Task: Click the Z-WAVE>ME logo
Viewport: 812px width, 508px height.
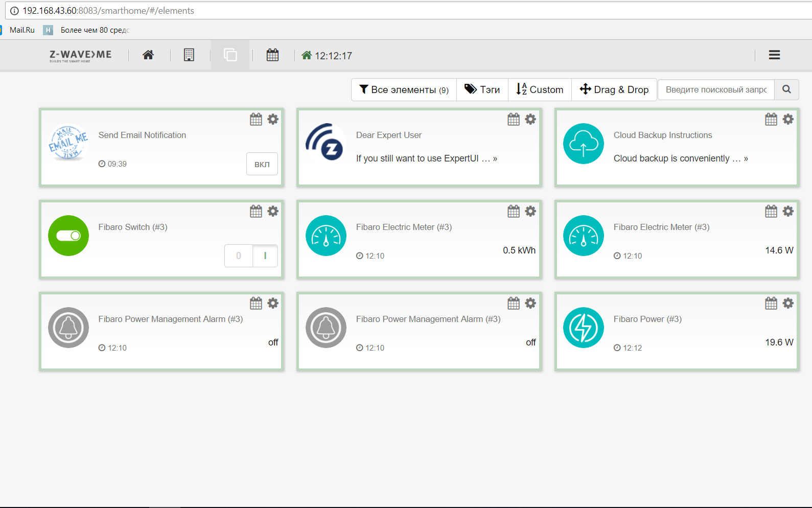Action: pyautogui.click(x=81, y=56)
